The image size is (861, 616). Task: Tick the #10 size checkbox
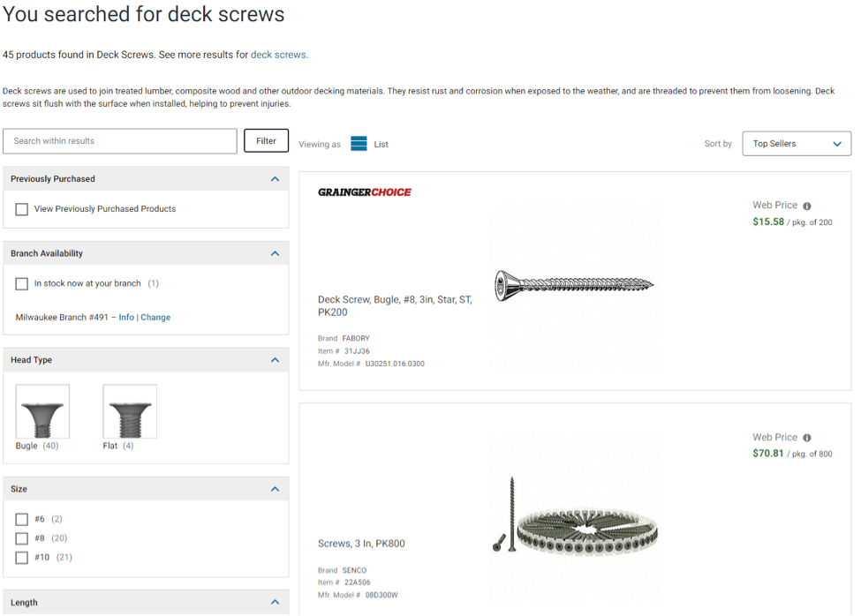(x=22, y=558)
